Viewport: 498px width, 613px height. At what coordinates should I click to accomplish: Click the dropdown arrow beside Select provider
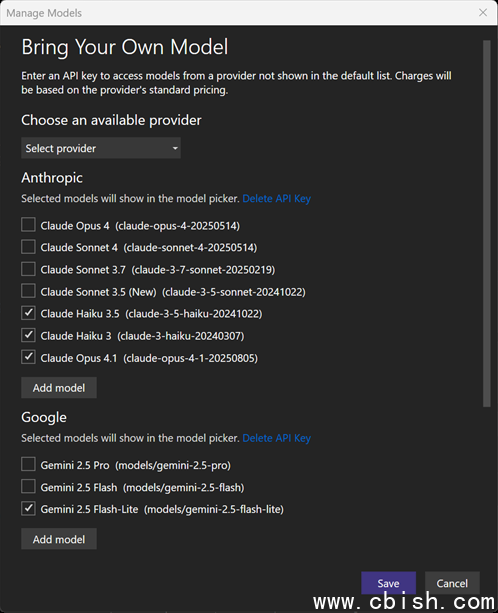pyautogui.click(x=175, y=148)
